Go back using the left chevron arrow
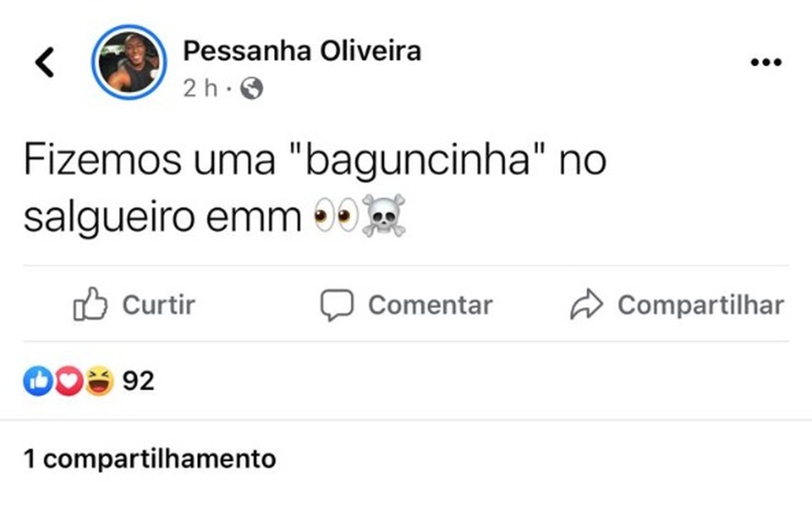The width and height of the screenshot is (812, 508). 45,62
